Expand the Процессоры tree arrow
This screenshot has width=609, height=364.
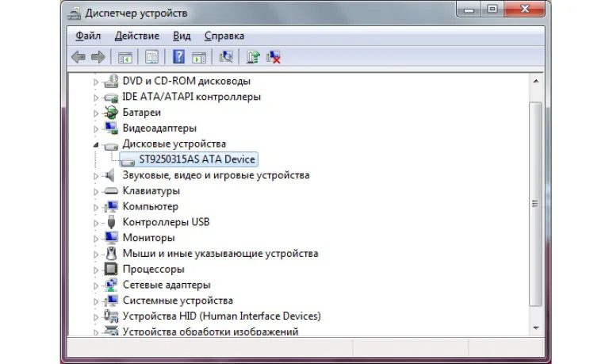95,270
